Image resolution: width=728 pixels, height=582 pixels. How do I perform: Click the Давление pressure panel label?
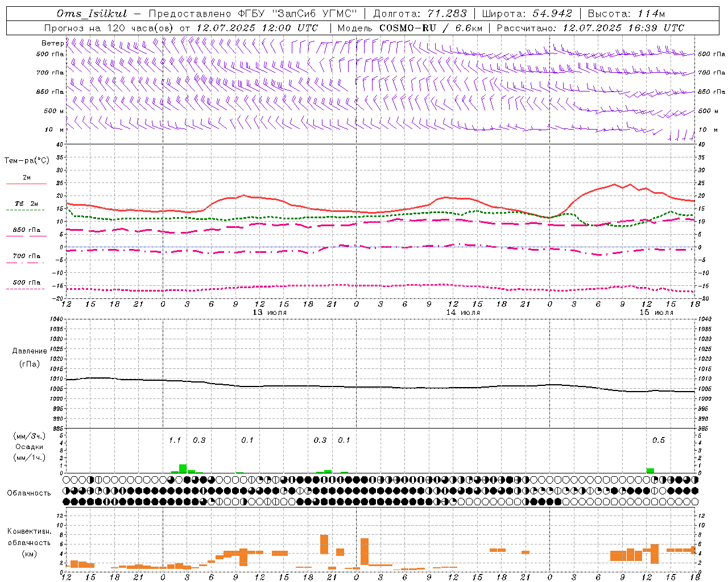pyautogui.click(x=29, y=351)
